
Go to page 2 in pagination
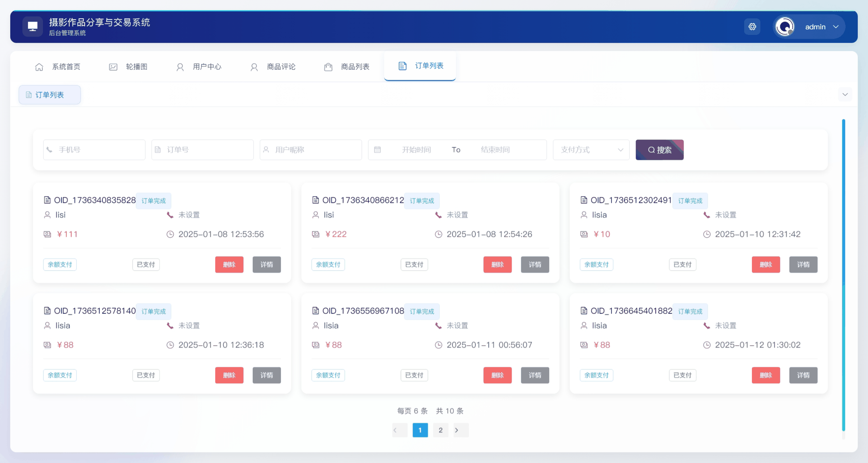440,430
